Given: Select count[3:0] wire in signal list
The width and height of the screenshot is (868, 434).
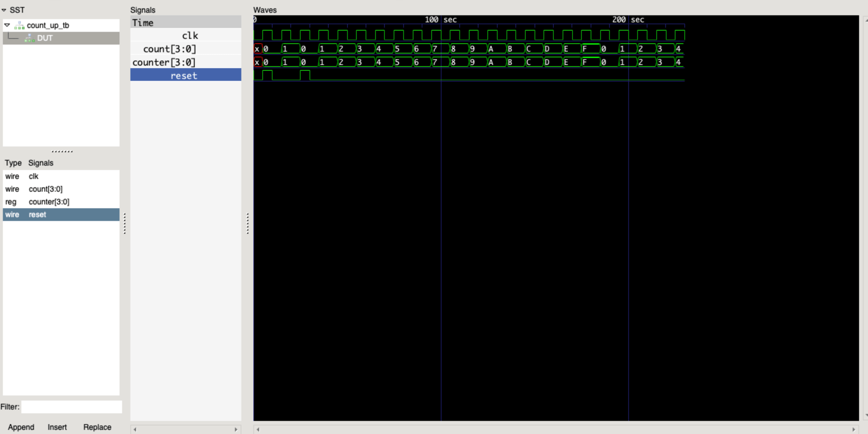Looking at the screenshot, I should [46, 189].
